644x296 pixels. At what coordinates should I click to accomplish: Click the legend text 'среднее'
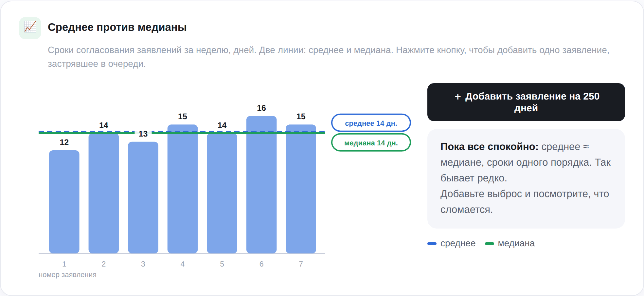(x=458, y=243)
